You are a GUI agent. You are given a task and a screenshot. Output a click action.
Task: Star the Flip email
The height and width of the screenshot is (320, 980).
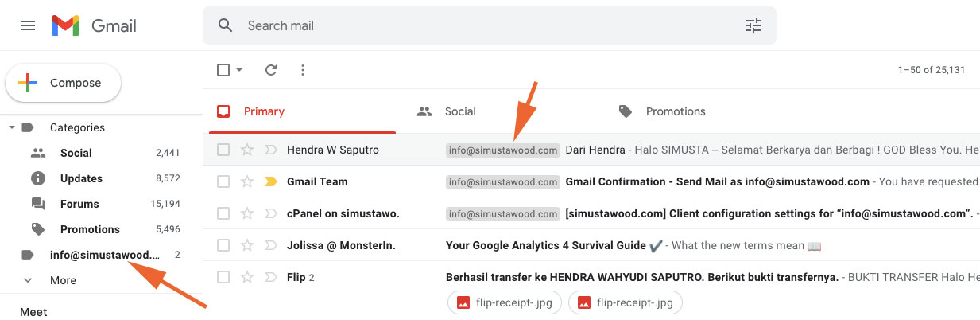247,277
